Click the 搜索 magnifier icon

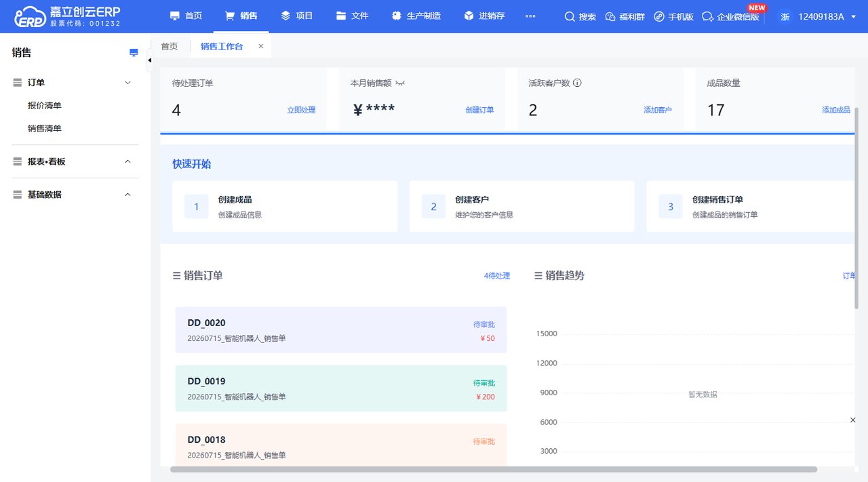pyautogui.click(x=570, y=16)
